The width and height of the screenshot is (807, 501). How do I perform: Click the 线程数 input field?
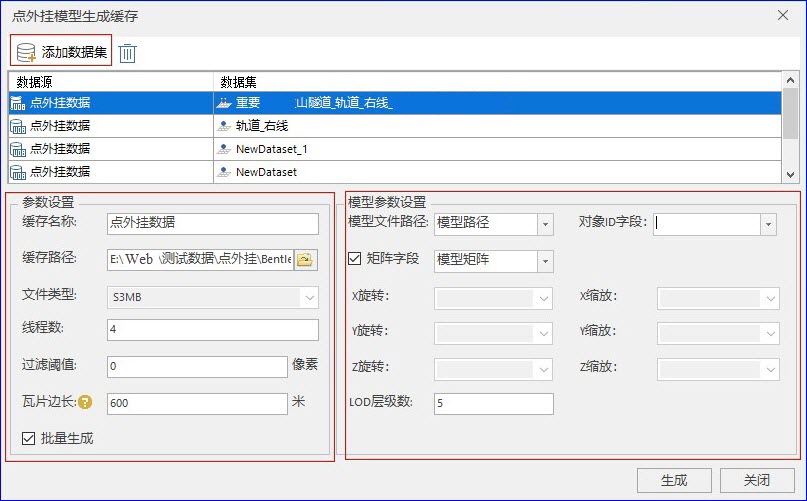tap(213, 330)
